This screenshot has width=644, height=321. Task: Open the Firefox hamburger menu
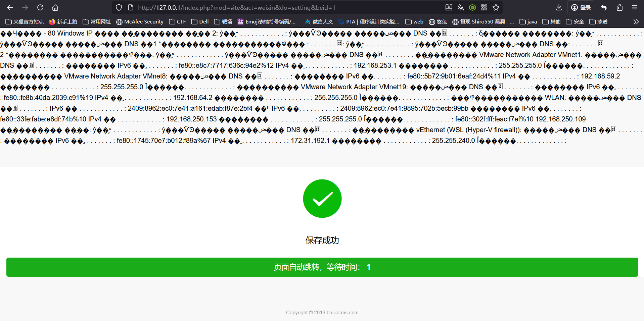(x=634, y=7)
